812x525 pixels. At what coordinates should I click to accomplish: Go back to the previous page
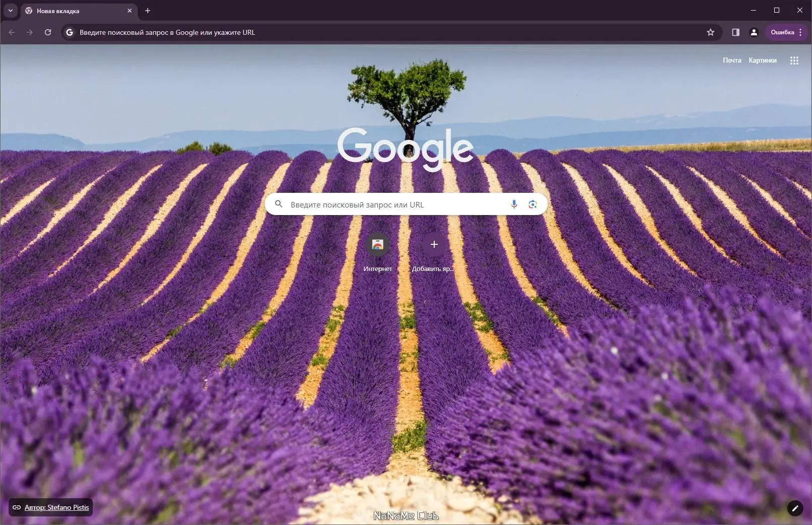click(x=12, y=32)
